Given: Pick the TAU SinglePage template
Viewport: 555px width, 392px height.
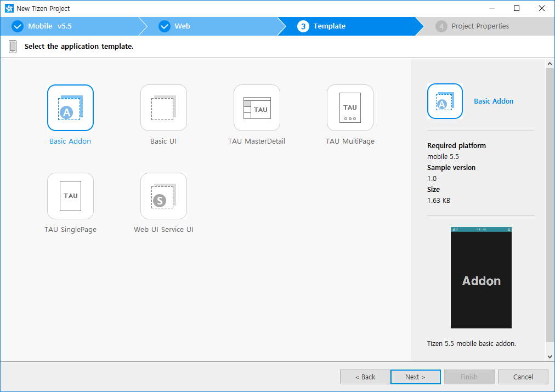Looking at the screenshot, I should point(70,196).
